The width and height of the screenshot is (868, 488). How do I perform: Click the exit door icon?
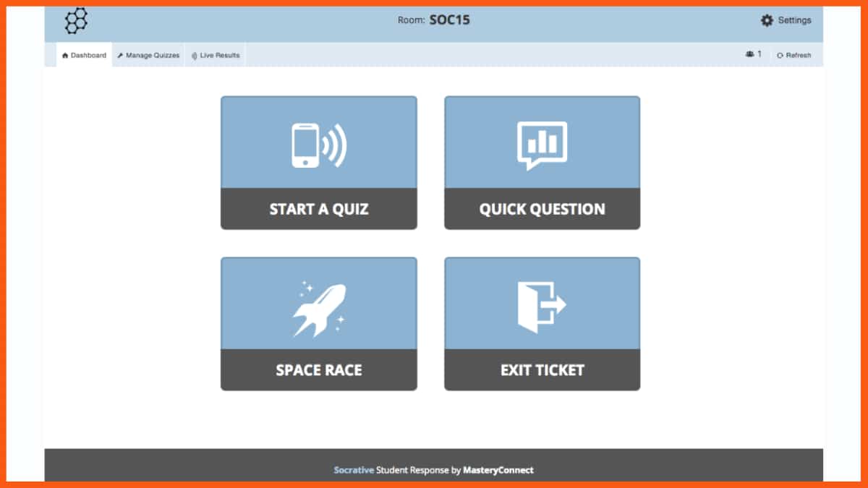click(542, 307)
